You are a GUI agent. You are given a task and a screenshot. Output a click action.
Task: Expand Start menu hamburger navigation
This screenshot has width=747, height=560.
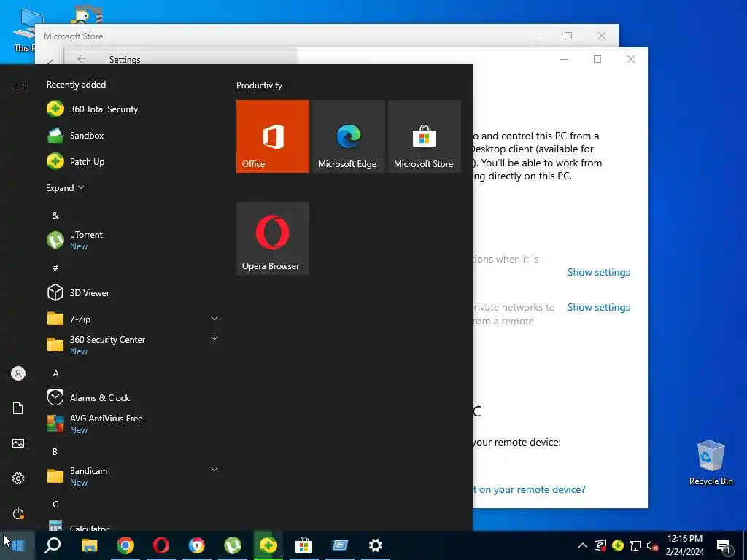18,85
